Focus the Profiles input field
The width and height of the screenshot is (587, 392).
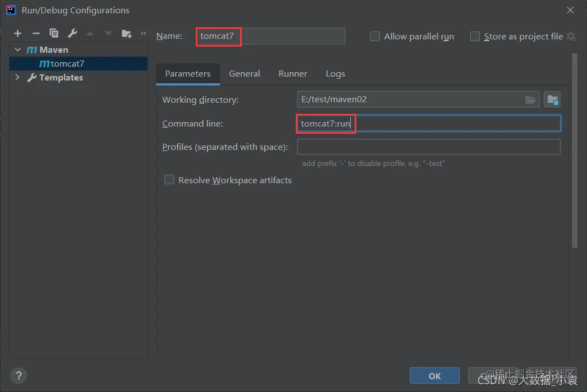[x=429, y=147]
